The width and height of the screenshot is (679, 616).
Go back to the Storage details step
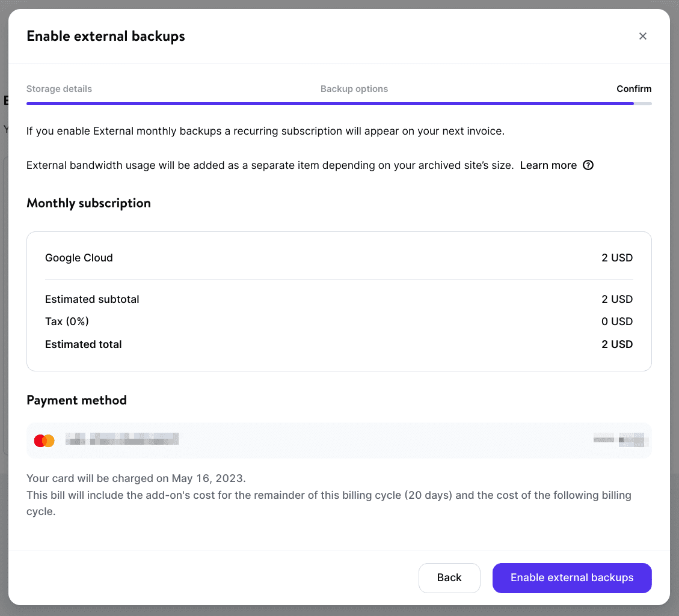point(59,88)
